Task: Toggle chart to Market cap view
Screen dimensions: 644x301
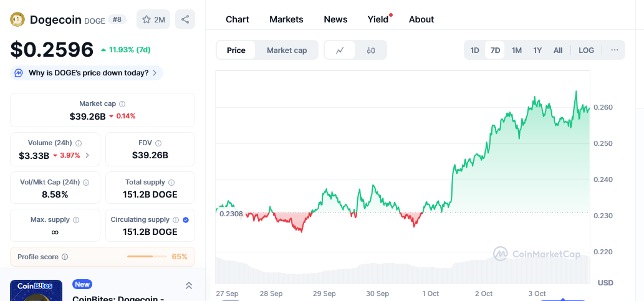Action: point(287,50)
